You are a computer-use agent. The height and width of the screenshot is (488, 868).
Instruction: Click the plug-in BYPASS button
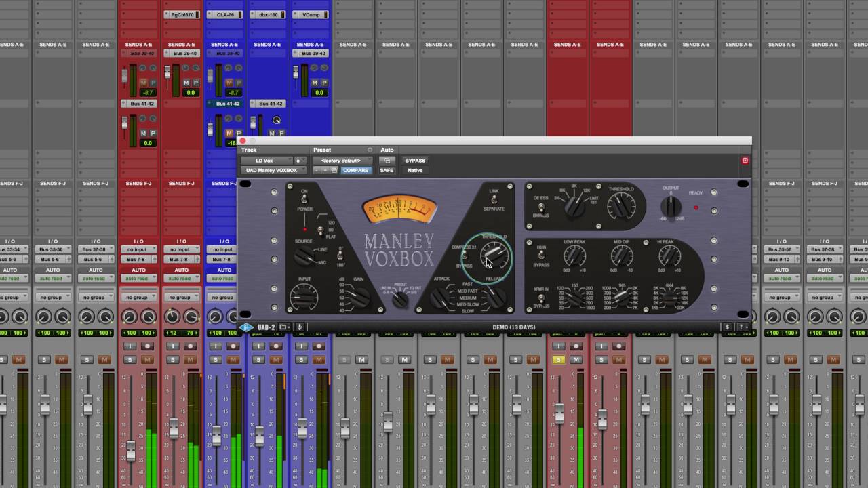[x=415, y=161]
